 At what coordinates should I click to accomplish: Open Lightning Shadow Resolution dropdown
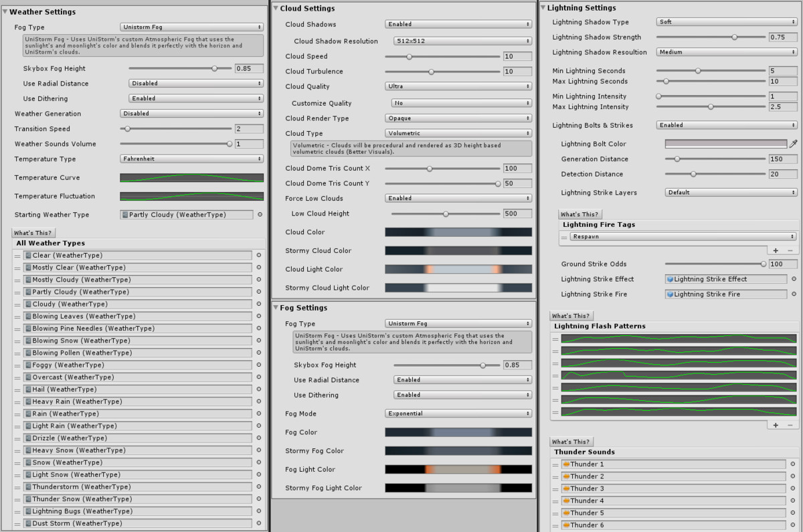pyautogui.click(x=727, y=52)
